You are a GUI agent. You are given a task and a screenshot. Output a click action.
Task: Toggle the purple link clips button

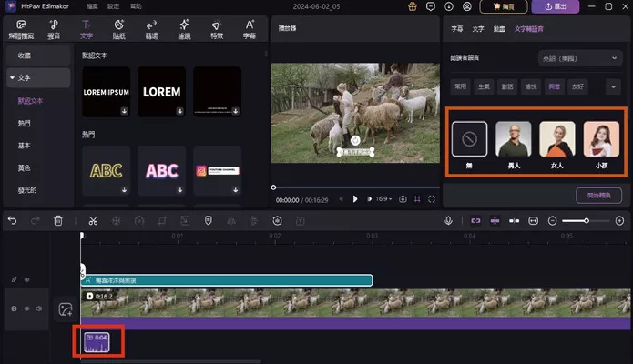[x=475, y=221]
